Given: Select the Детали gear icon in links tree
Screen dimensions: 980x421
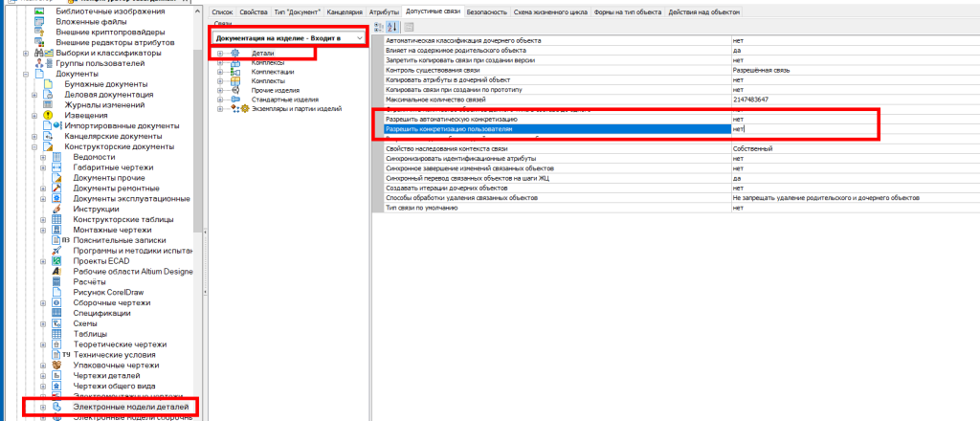Looking at the screenshot, I should pos(235,53).
